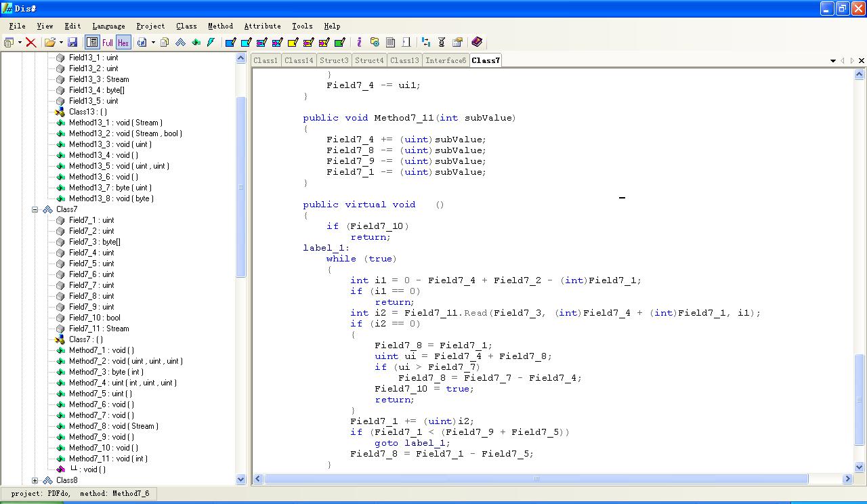Expand the Class8 tree node
The image size is (867, 504).
(35, 480)
